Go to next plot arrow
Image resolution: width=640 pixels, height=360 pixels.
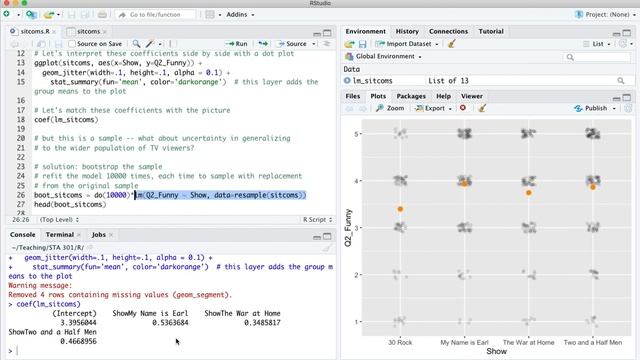[x=362, y=108]
